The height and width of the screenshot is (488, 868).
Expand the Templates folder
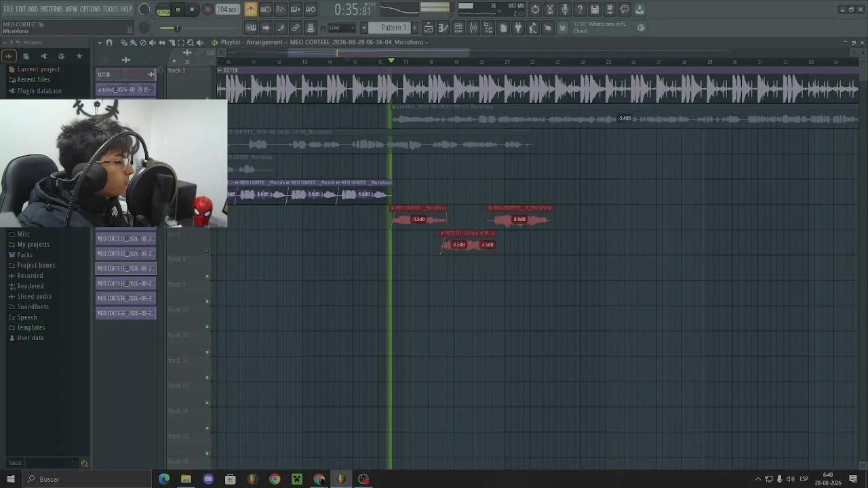pyautogui.click(x=26, y=328)
